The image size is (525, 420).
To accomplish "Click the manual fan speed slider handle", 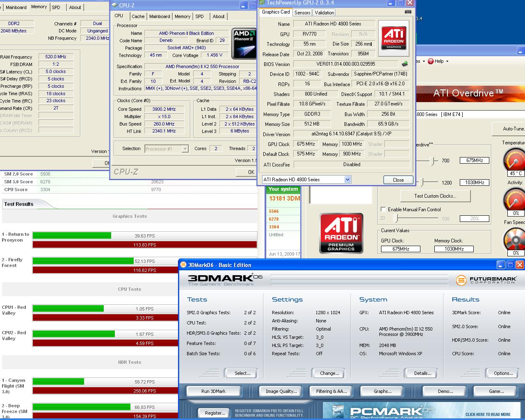I will [x=396, y=218].
